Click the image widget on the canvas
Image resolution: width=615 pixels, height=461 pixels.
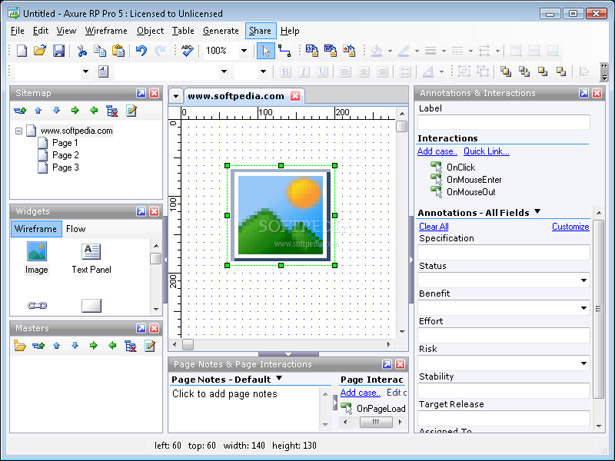click(x=281, y=216)
